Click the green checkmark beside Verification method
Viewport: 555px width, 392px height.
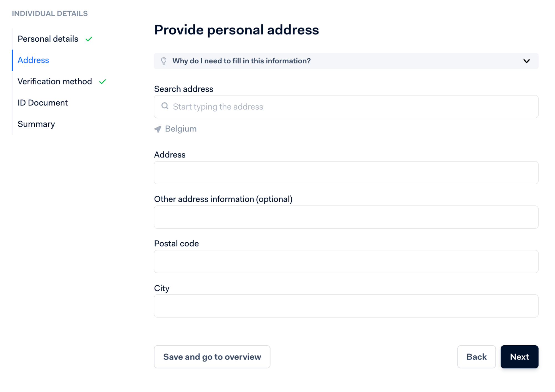tap(103, 82)
